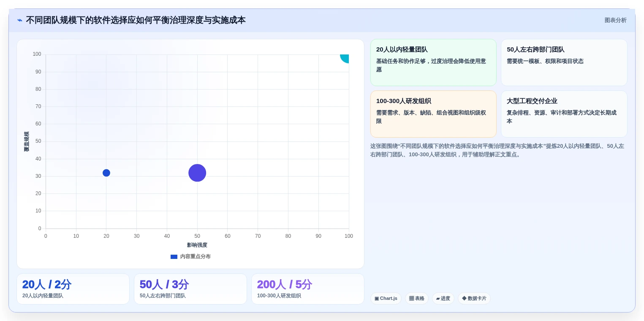Open the 大型工程交付企业 info card
Screen dimensions: 644x321
[564, 114]
